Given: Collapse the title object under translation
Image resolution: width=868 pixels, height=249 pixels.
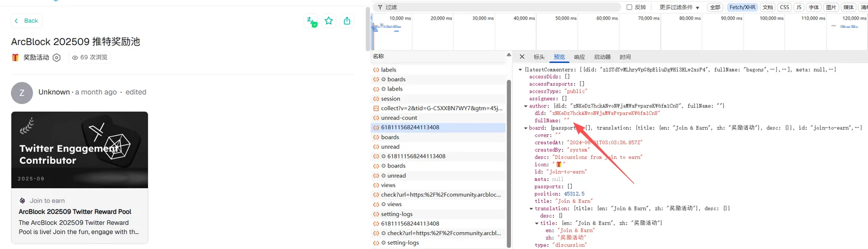Looking at the screenshot, I should (x=537, y=223).
